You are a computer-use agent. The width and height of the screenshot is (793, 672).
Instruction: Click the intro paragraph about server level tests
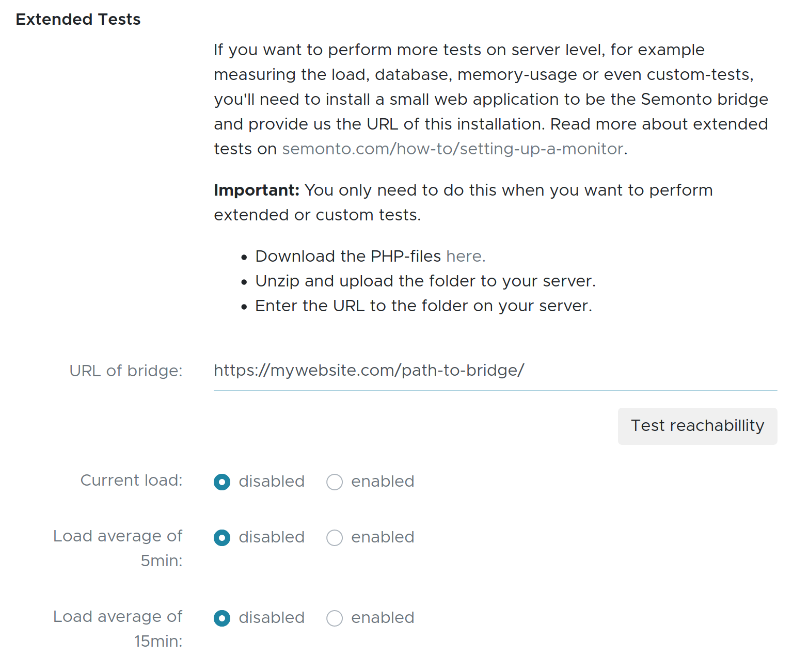[x=490, y=100]
